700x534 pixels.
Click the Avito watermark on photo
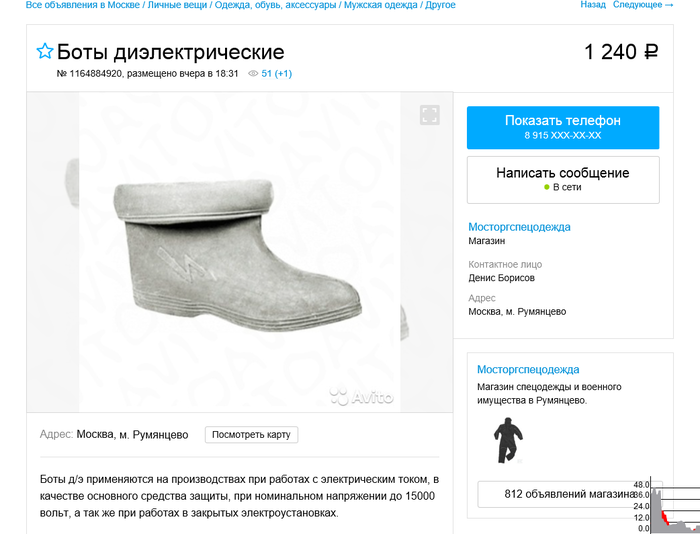click(362, 396)
